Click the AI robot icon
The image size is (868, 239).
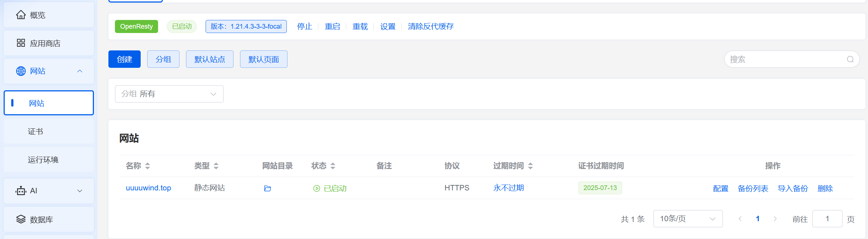click(21, 191)
